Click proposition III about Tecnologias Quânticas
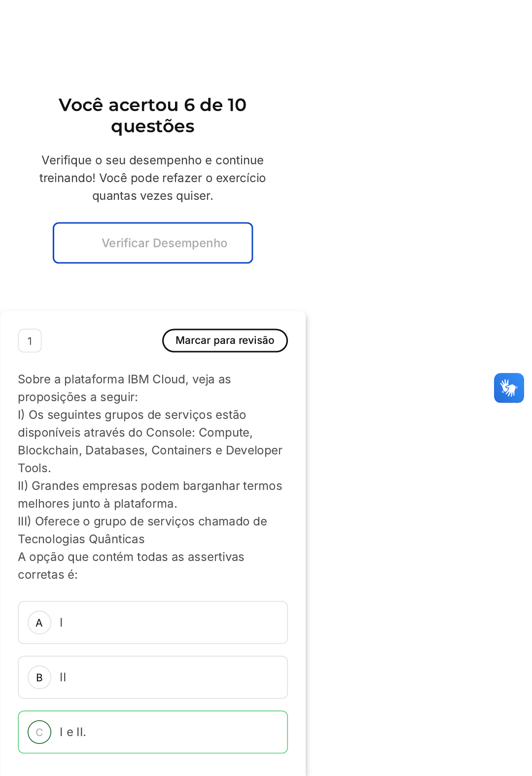Viewport: 532px width, 776px height. [142, 530]
